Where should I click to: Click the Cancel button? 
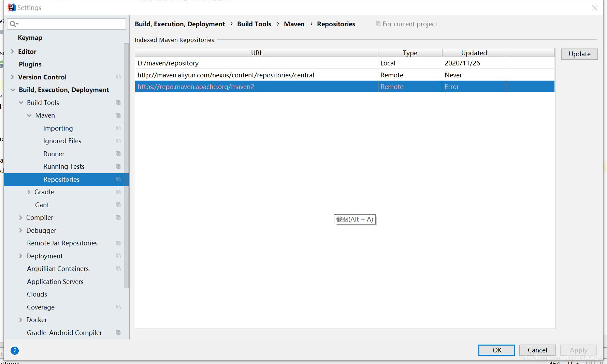tap(537, 350)
